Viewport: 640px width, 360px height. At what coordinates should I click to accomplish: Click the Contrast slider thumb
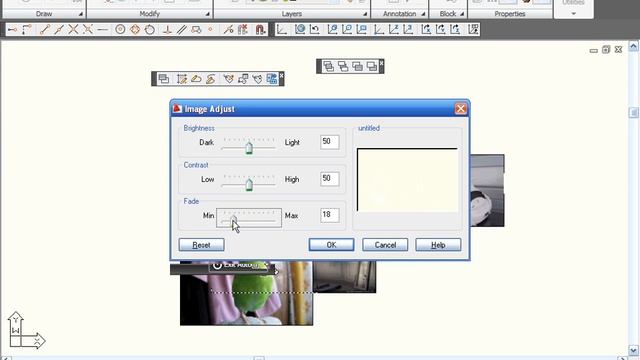[x=249, y=184]
